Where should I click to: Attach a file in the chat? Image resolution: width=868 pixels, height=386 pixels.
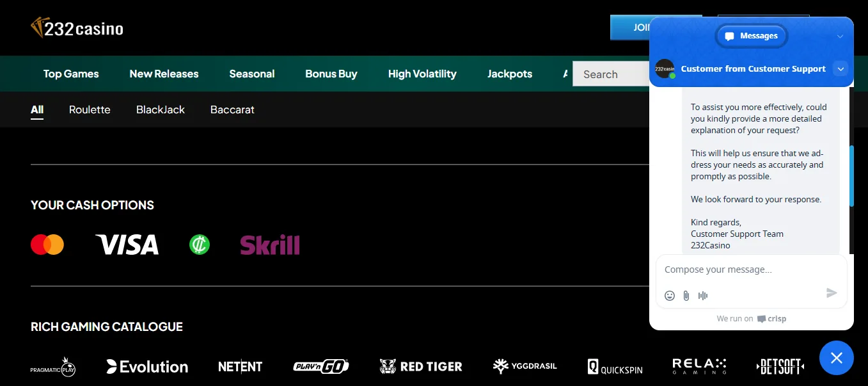[x=686, y=295]
